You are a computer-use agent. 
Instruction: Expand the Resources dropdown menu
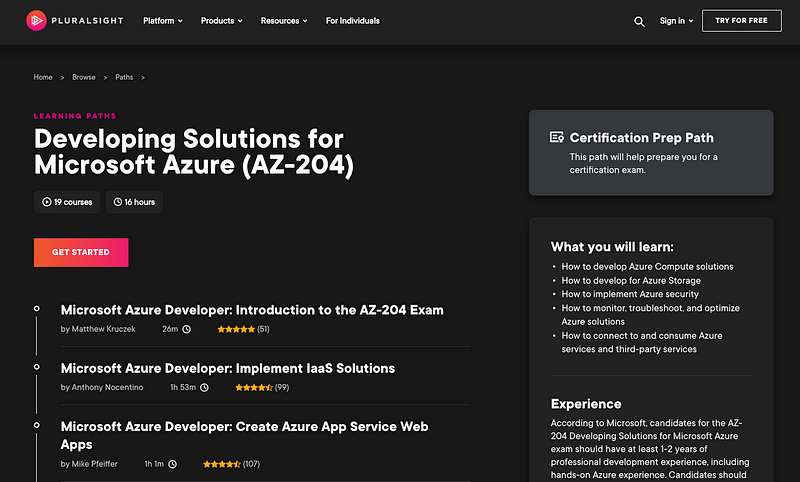pos(284,21)
